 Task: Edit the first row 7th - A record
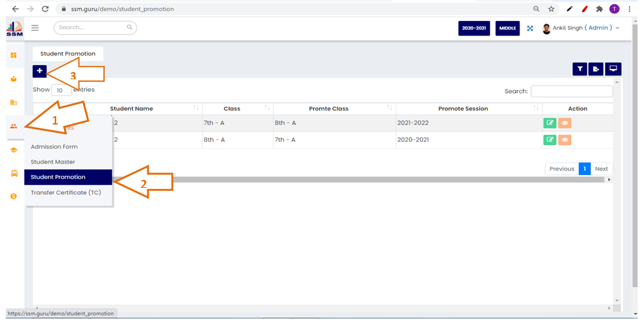click(x=550, y=123)
